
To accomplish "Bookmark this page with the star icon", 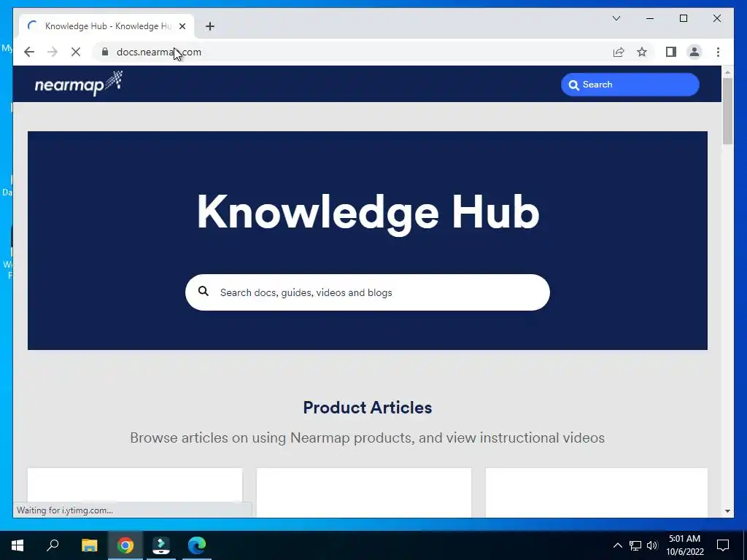I will 642,52.
